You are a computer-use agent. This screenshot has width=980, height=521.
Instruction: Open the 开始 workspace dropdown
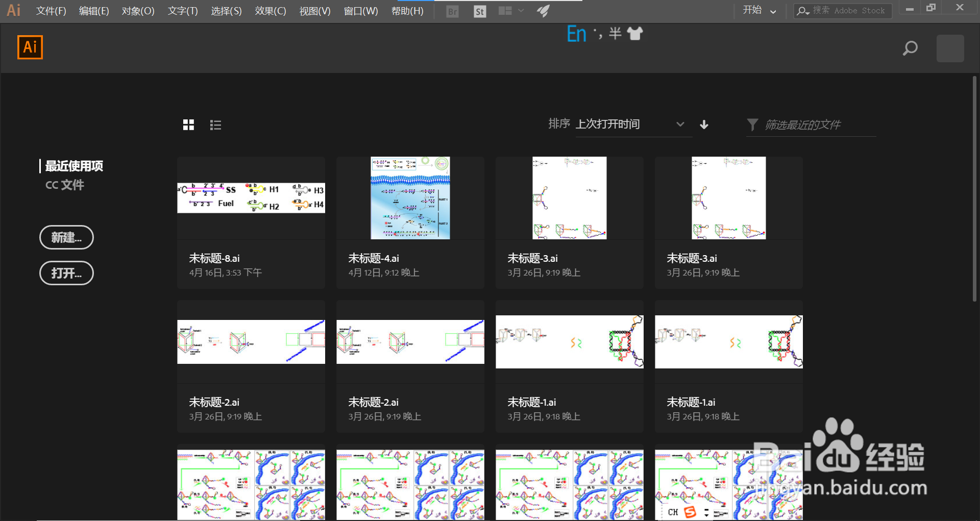click(x=759, y=11)
